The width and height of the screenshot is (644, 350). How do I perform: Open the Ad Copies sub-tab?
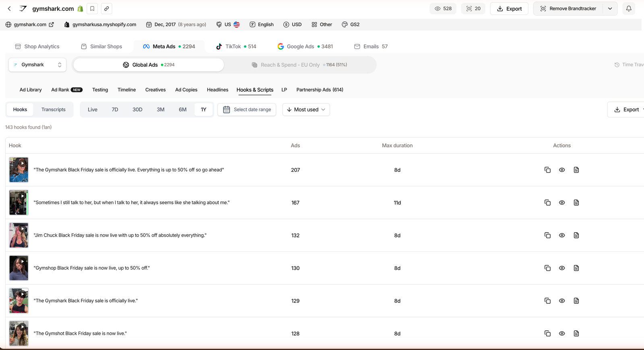pos(186,90)
